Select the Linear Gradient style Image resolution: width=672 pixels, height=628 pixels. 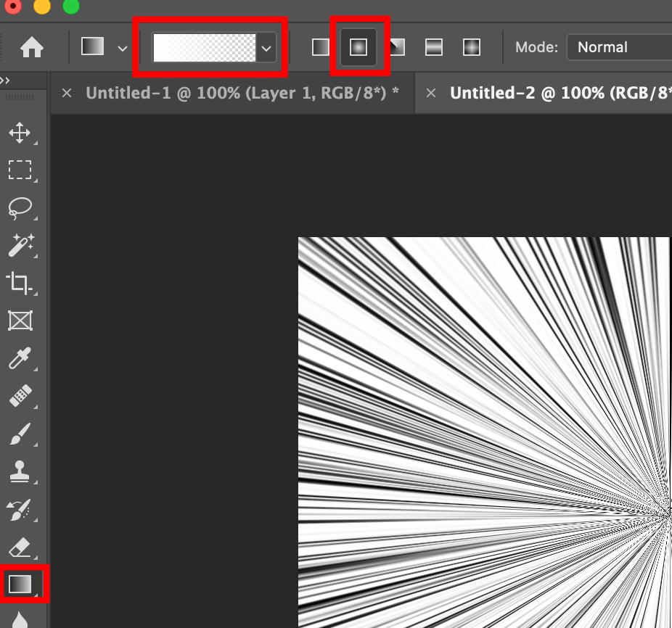click(x=320, y=47)
